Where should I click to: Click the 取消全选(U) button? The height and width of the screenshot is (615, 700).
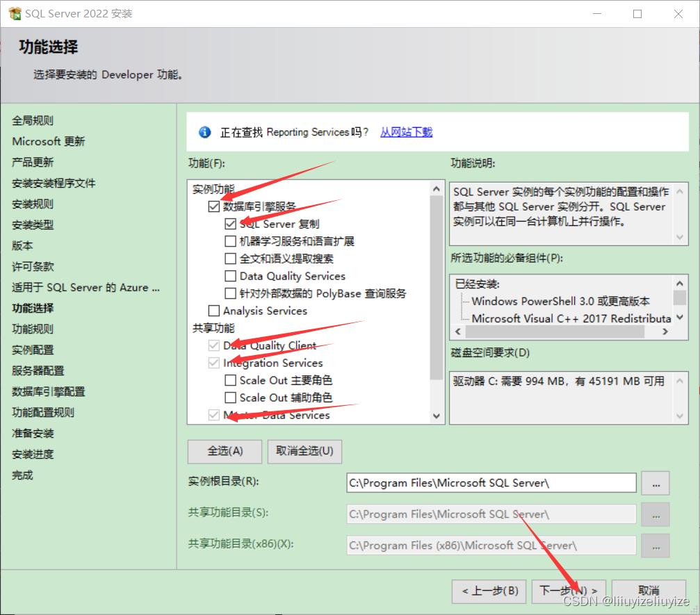[x=305, y=451]
